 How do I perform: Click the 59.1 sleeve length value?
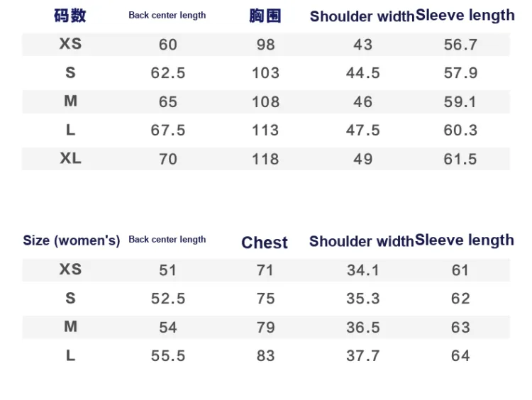pos(460,102)
